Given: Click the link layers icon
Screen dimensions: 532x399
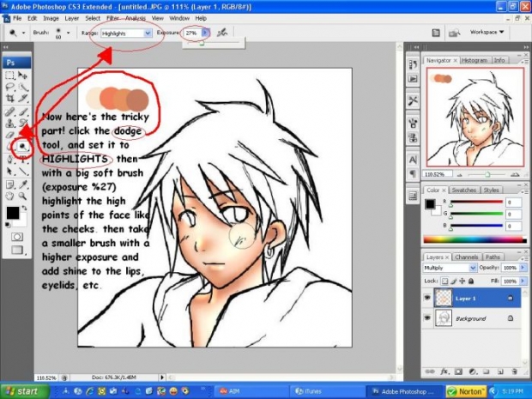Looking at the screenshot, I should tap(430, 372).
